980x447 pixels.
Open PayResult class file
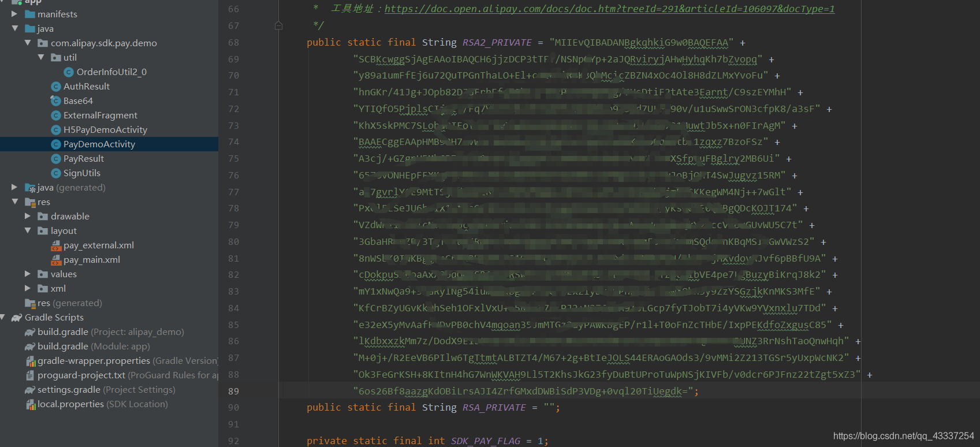84,159
